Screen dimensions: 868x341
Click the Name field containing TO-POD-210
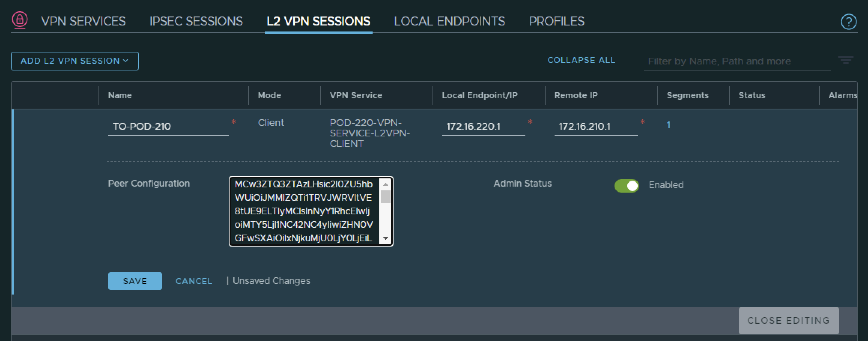click(168, 127)
